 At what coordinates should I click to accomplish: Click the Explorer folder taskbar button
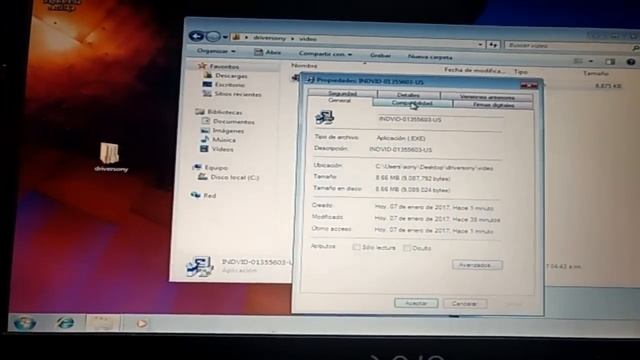coord(102,324)
